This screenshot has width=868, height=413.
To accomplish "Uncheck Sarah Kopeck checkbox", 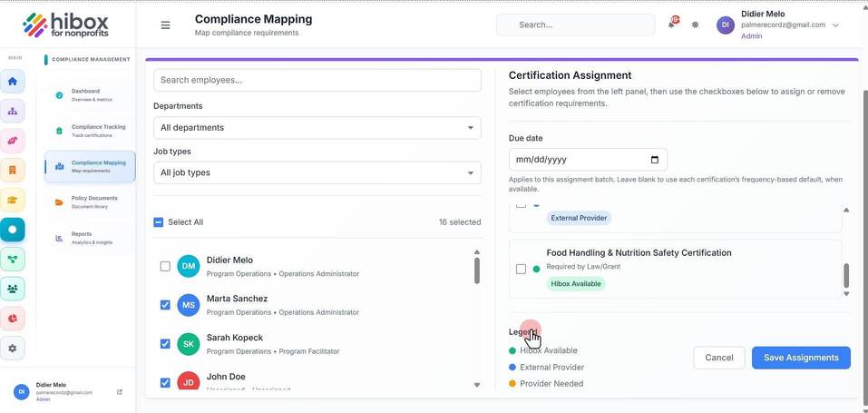I will click(165, 344).
